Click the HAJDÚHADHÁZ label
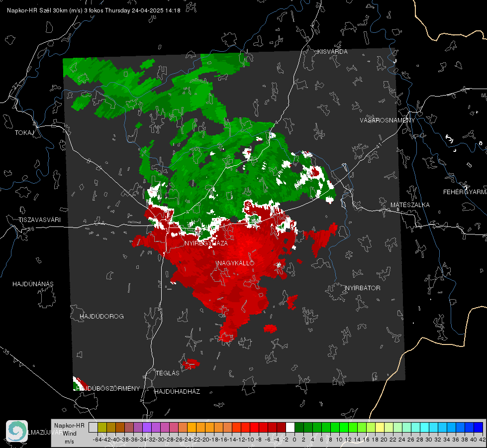Image resolution: width=487 pixels, height=448 pixels. [177, 392]
